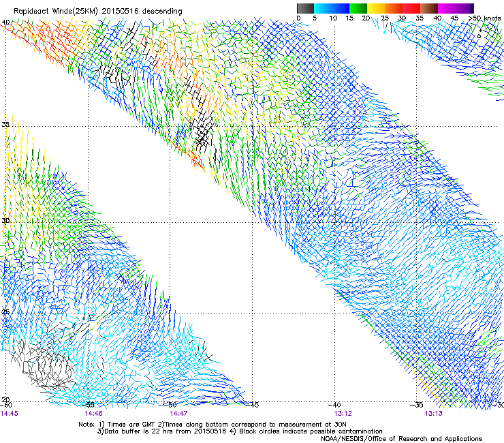
Task: Click the longitude label -40
Action: pyautogui.click(x=334, y=405)
